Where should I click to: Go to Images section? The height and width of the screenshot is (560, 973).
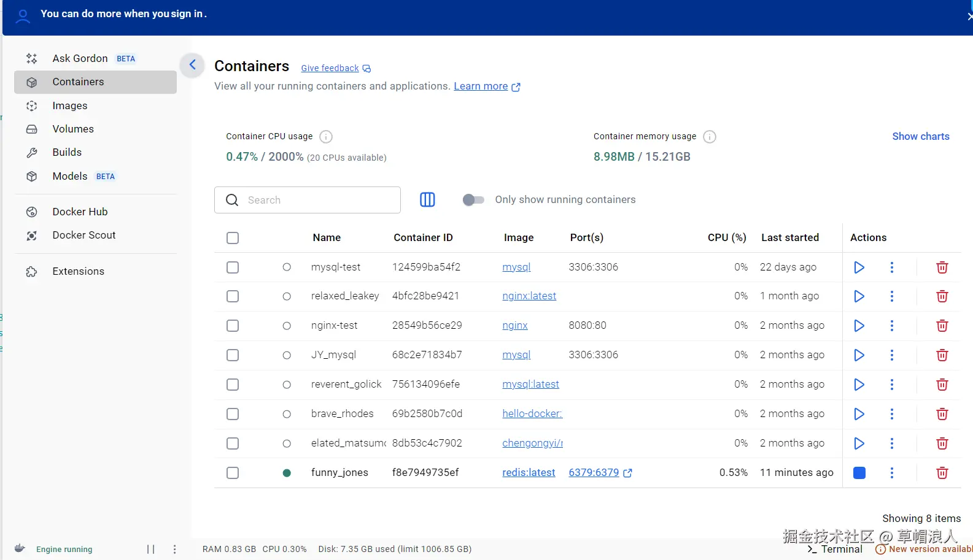click(x=95, y=105)
